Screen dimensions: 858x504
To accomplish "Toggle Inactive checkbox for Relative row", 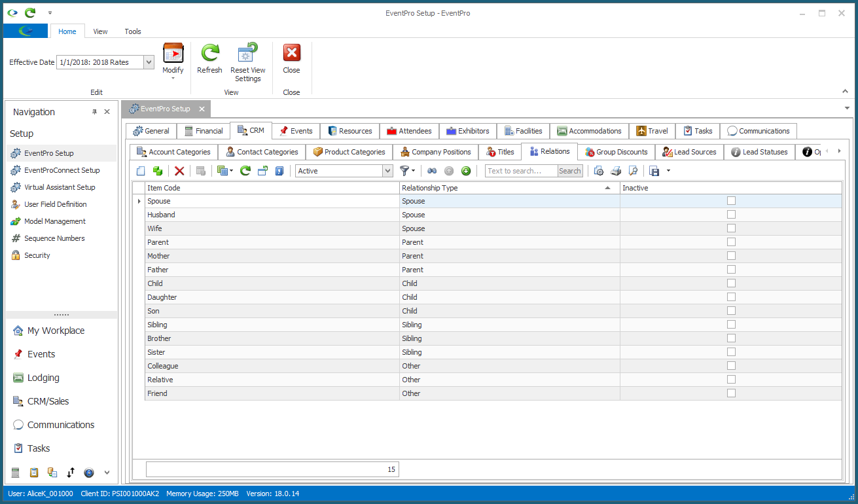I will coord(731,380).
